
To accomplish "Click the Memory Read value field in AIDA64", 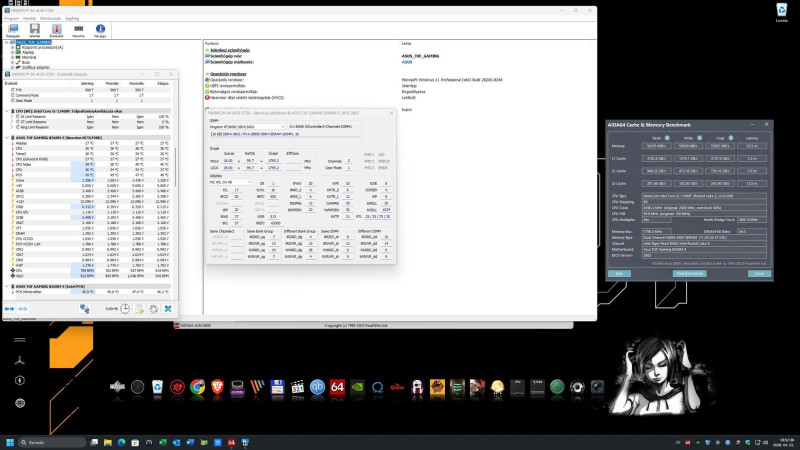I will click(657, 146).
